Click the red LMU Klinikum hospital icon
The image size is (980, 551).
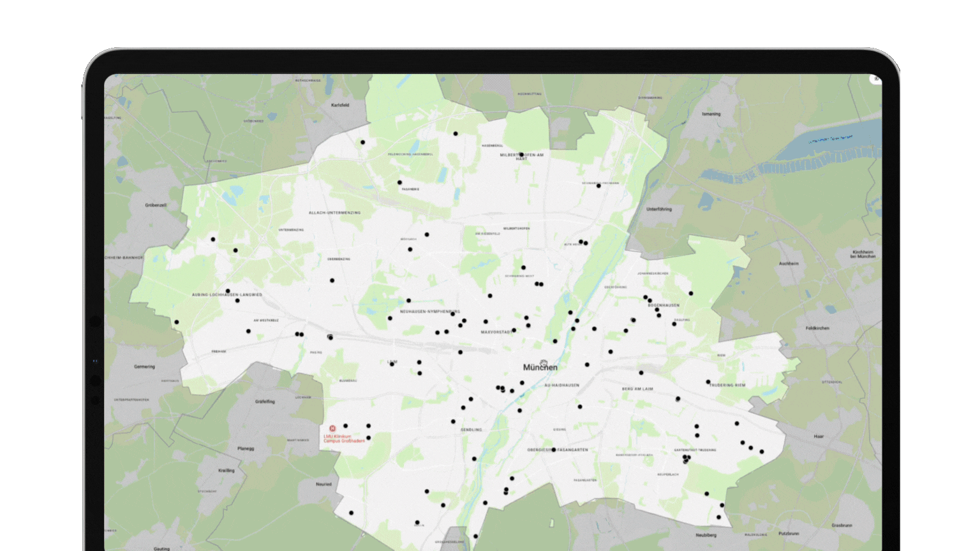click(x=332, y=429)
